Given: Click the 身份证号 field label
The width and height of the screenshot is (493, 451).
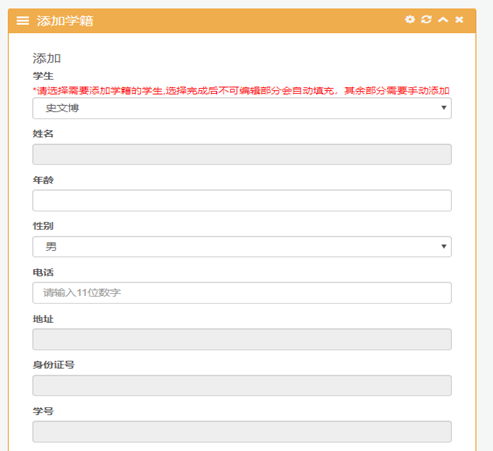Looking at the screenshot, I should tap(53, 365).
